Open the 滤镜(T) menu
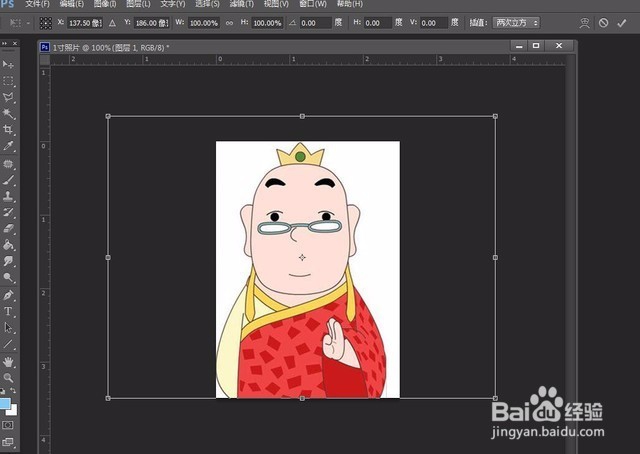640x454 pixels. (x=242, y=4)
